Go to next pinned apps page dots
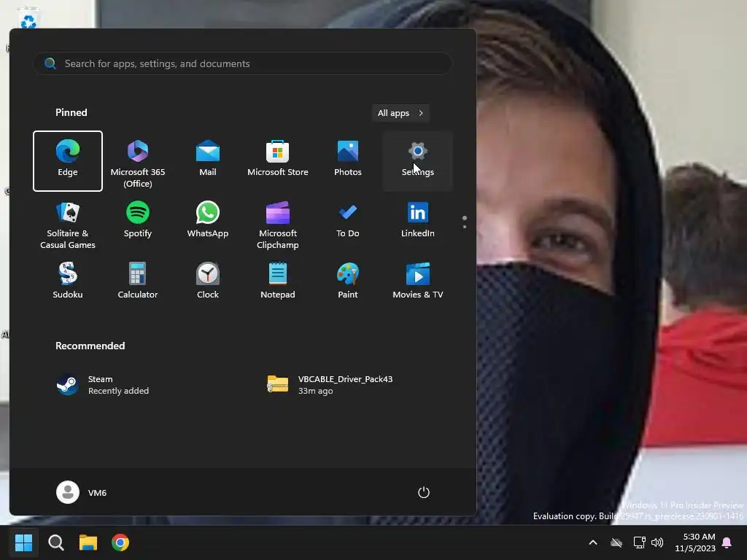Screen dimensions: 747x560 pos(465,222)
